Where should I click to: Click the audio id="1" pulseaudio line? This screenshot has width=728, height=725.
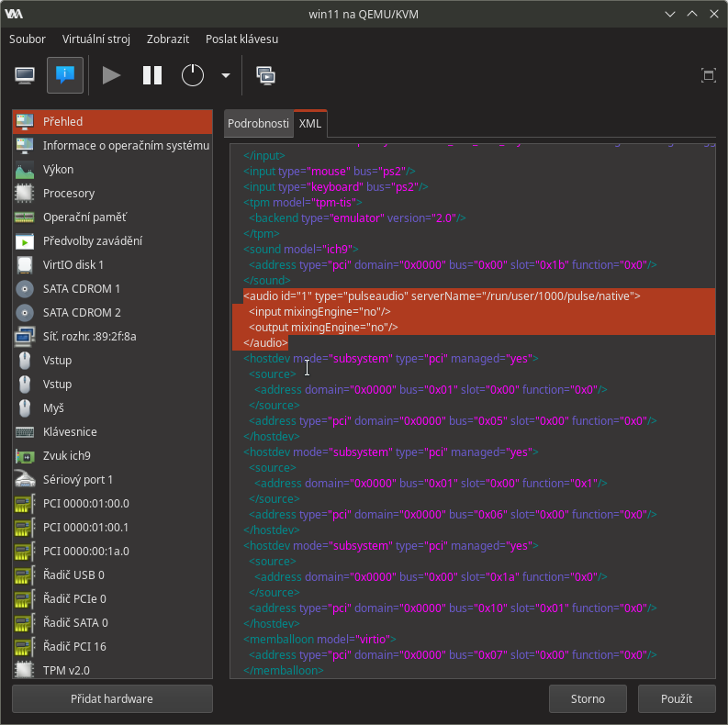[x=442, y=296]
